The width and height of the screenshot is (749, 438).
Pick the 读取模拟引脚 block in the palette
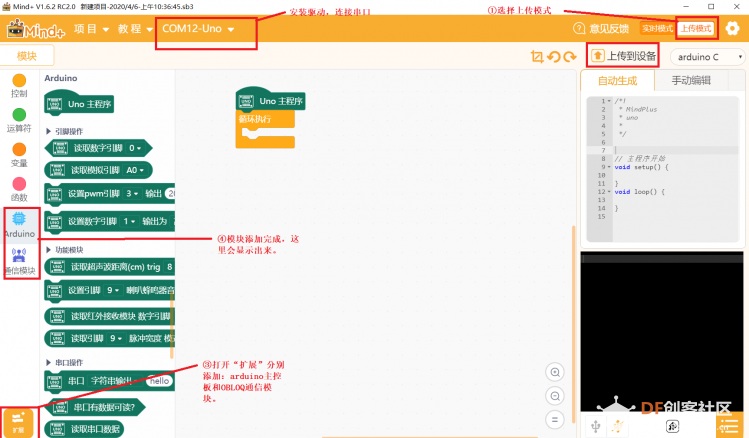pos(98,170)
